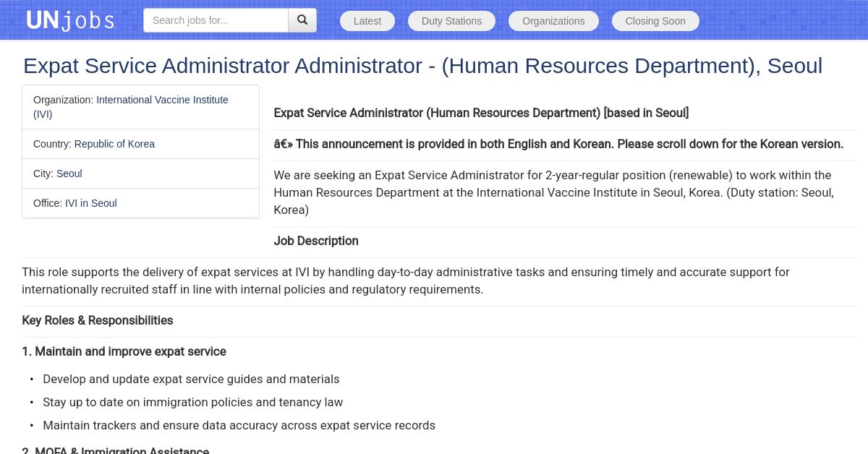Click the Job Description heading
The height and width of the screenshot is (454, 868).
tap(316, 241)
